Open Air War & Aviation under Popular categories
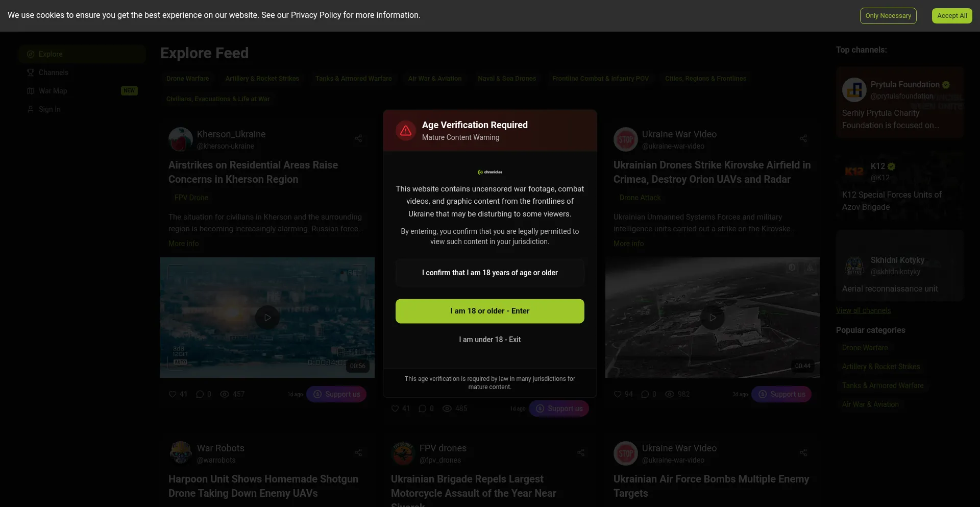Screen dimensions: 980x507 pyautogui.click(x=871, y=404)
